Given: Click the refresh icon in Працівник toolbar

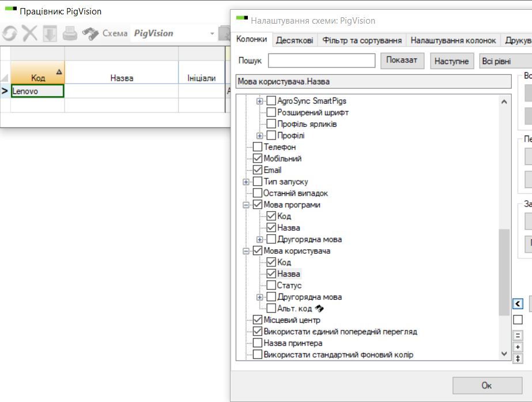Looking at the screenshot, I should [x=9, y=33].
